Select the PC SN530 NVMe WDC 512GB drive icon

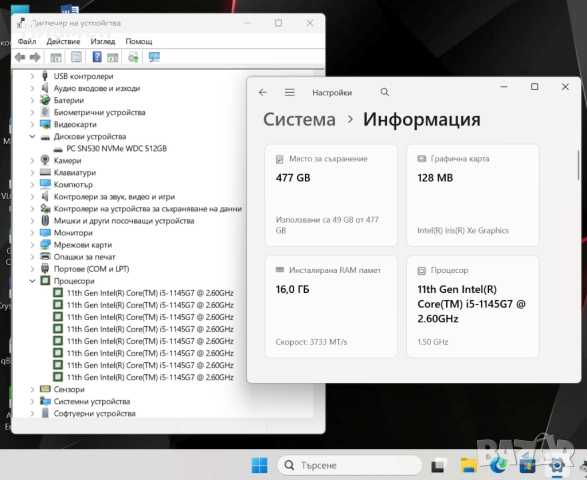click(x=58, y=149)
